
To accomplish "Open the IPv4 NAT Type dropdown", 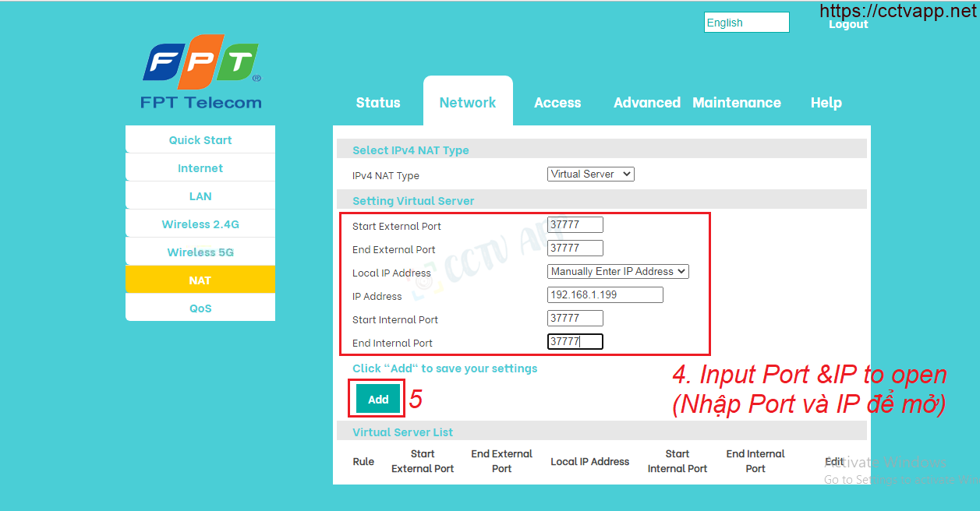I will [590, 174].
